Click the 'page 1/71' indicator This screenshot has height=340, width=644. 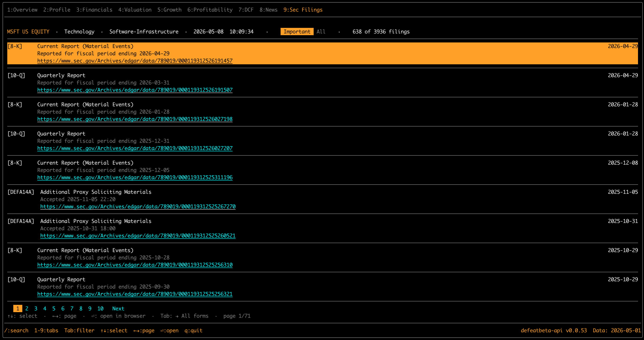(237, 316)
